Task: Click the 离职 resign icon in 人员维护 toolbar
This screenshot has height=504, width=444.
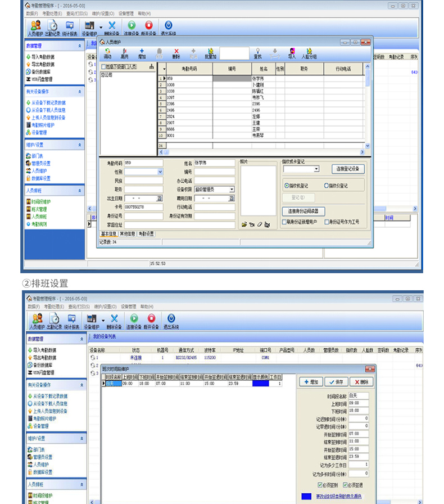Action: coord(124,52)
